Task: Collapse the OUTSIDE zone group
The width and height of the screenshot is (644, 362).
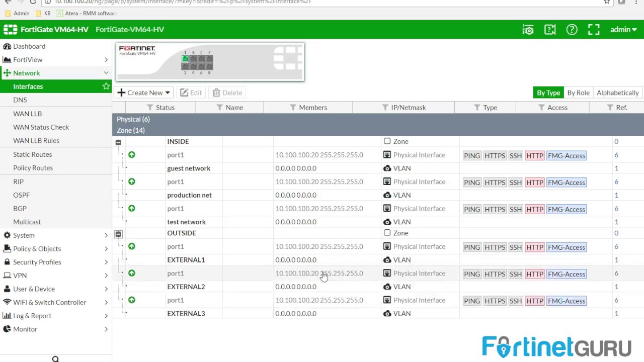Action: pos(118,234)
